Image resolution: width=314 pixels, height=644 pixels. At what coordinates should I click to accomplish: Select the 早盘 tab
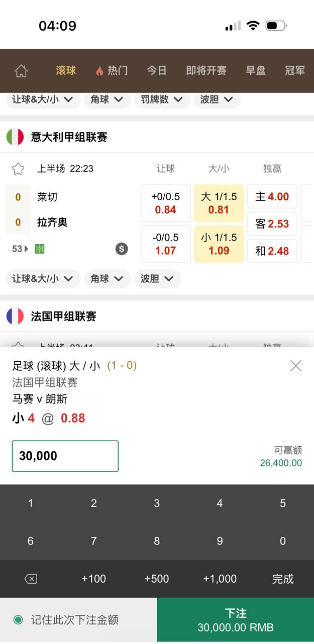256,70
